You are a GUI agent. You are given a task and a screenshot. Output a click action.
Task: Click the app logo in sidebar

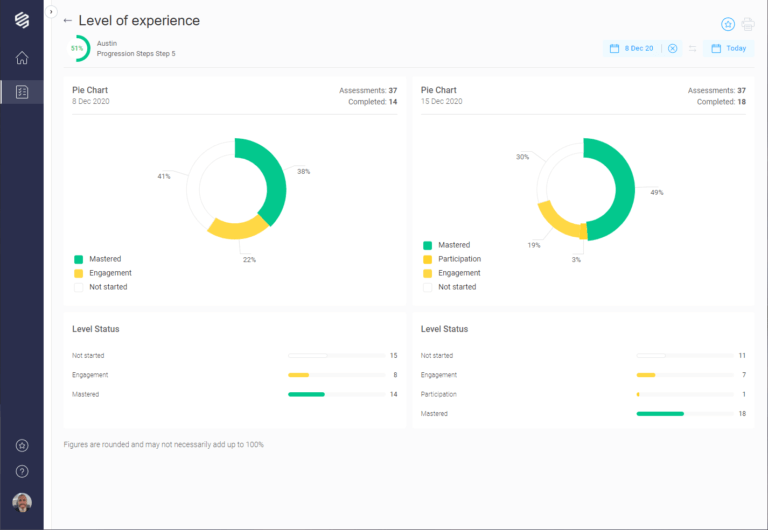pyautogui.click(x=22, y=21)
